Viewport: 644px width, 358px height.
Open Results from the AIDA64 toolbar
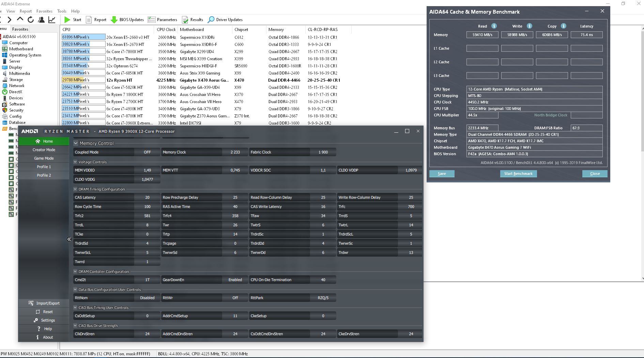pyautogui.click(x=193, y=20)
